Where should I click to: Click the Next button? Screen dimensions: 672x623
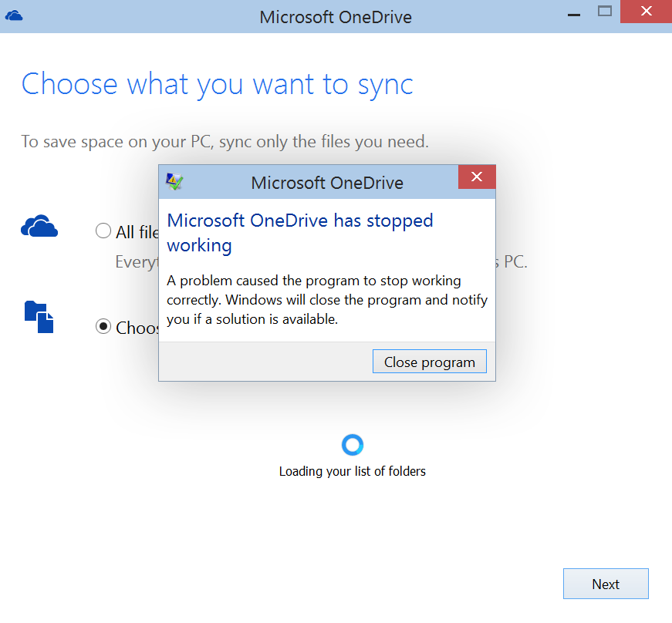tap(606, 584)
